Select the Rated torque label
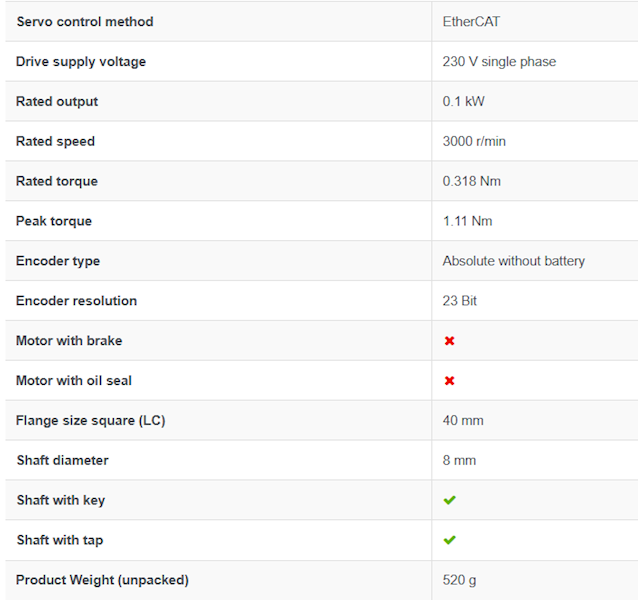This screenshot has width=638, height=600. pos(57,181)
